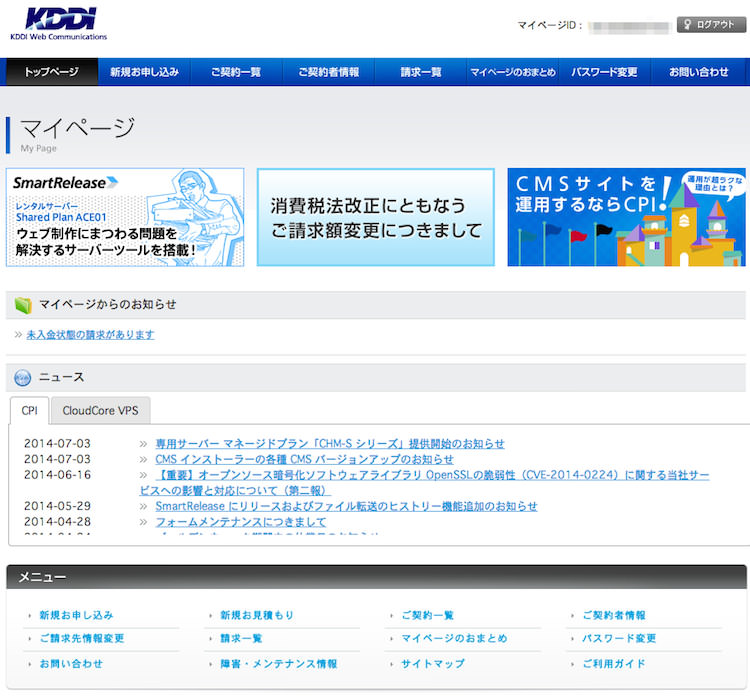Click パスワード変更 in the メニュー section
This screenshot has height=696, width=750.
point(619,639)
